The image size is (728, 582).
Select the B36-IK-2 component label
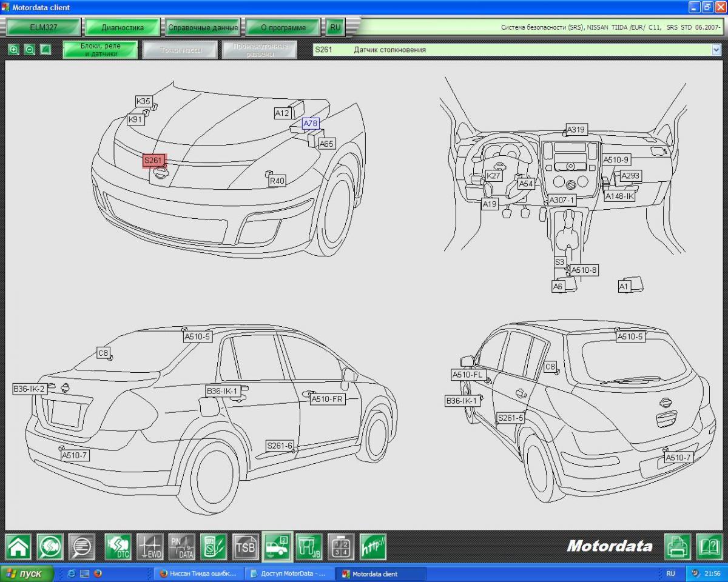point(30,389)
